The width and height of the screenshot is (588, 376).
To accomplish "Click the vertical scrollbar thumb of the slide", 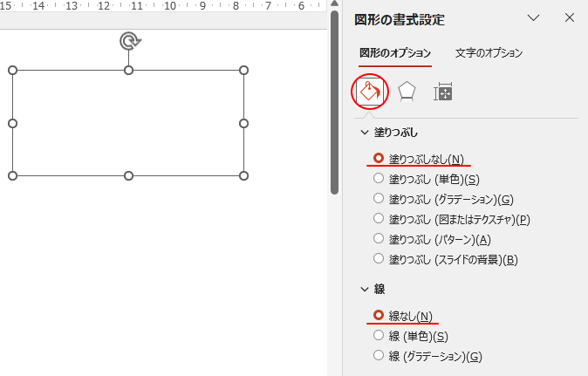I will 334,102.
